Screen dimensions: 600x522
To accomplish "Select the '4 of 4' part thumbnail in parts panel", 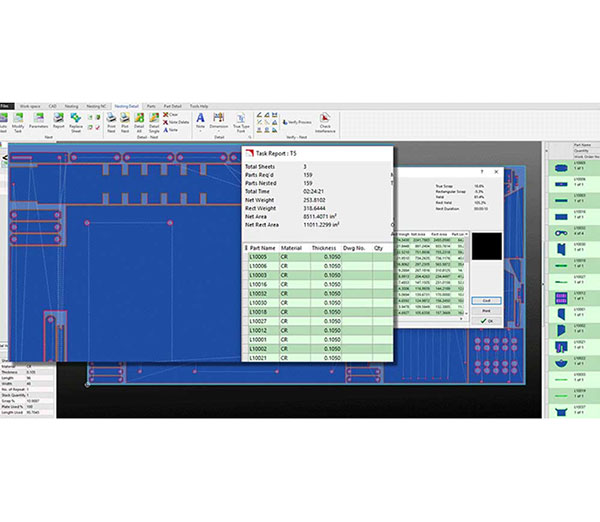I will click(561, 233).
